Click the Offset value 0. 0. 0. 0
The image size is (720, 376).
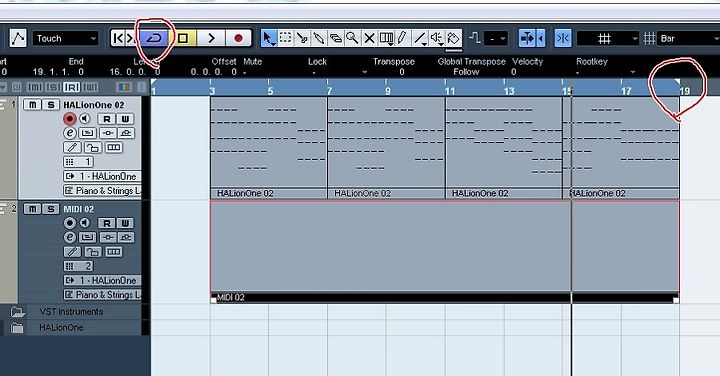[x=214, y=72]
